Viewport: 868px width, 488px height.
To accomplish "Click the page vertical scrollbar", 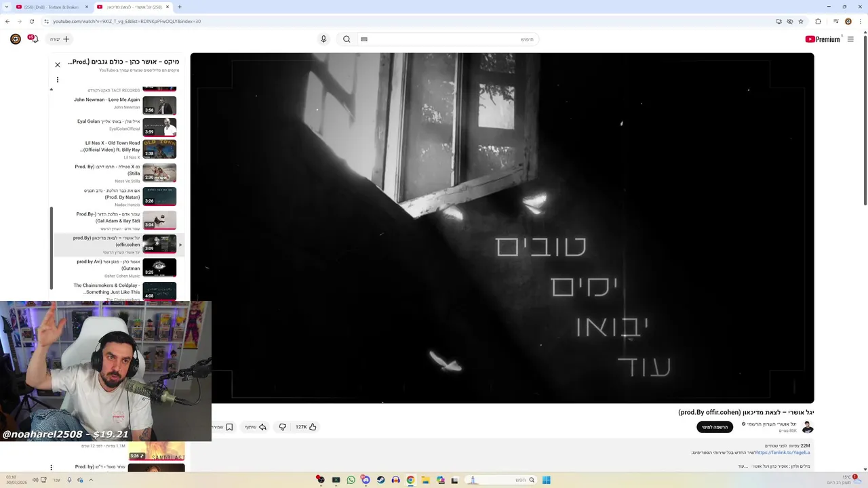I will click(x=865, y=122).
